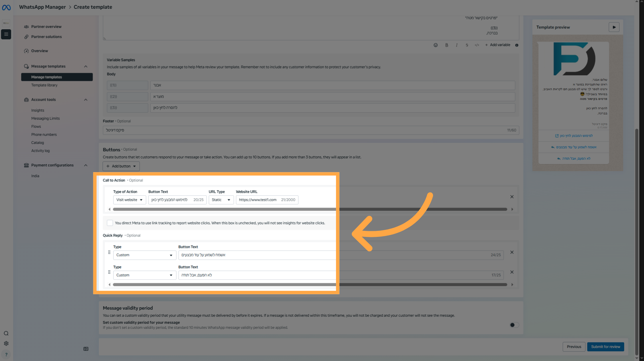The width and height of the screenshot is (644, 361).
Task: Click sample field for variable {{1}}
Action: (x=332, y=85)
